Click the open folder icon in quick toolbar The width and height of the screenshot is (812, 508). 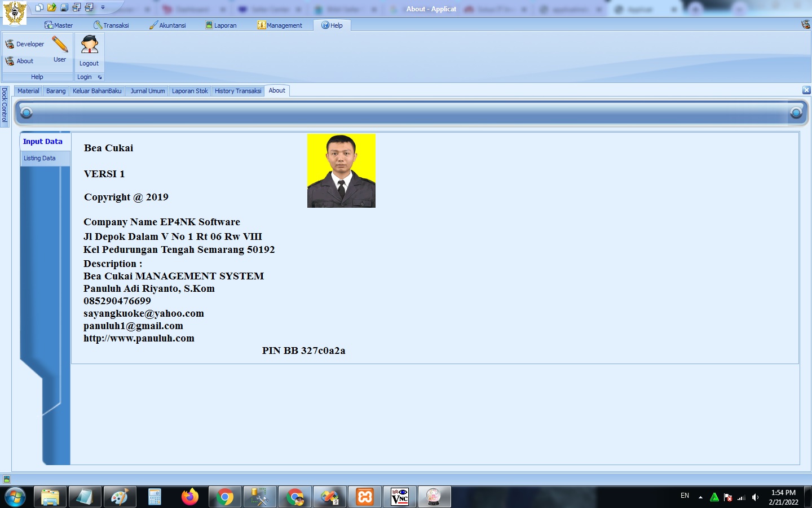click(52, 7)
